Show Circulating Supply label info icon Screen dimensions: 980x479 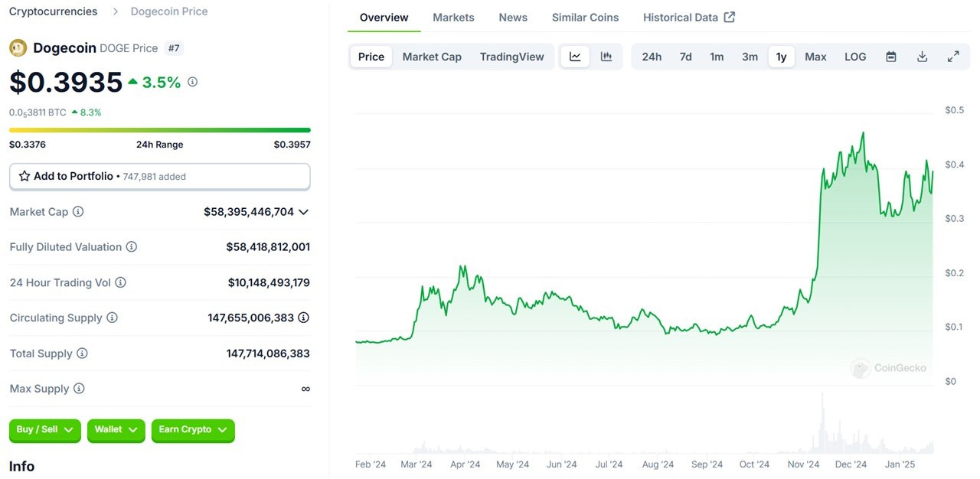112,318
